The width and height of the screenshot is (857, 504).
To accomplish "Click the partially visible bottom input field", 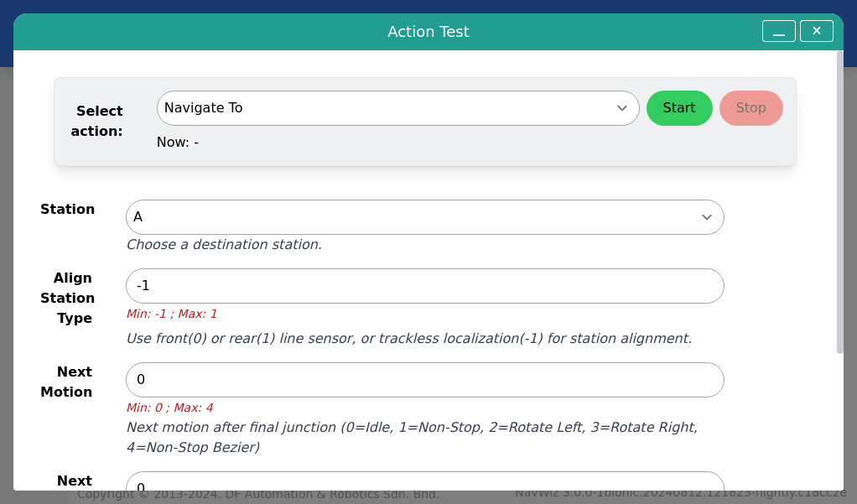I will click(424, 481).
